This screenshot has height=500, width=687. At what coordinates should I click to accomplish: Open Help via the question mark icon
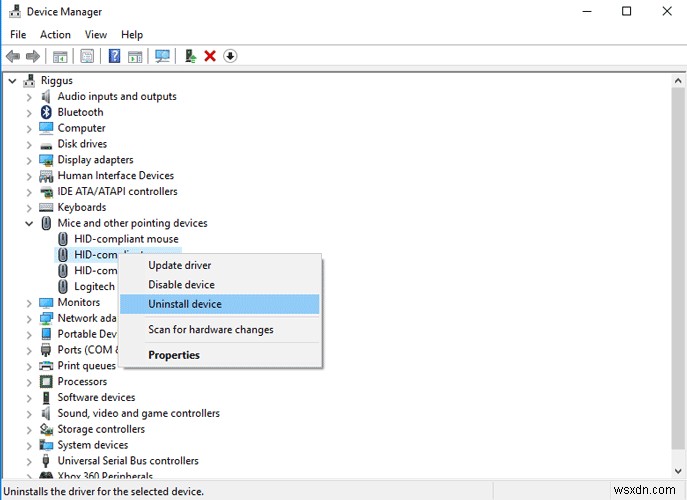click(114, 56)
